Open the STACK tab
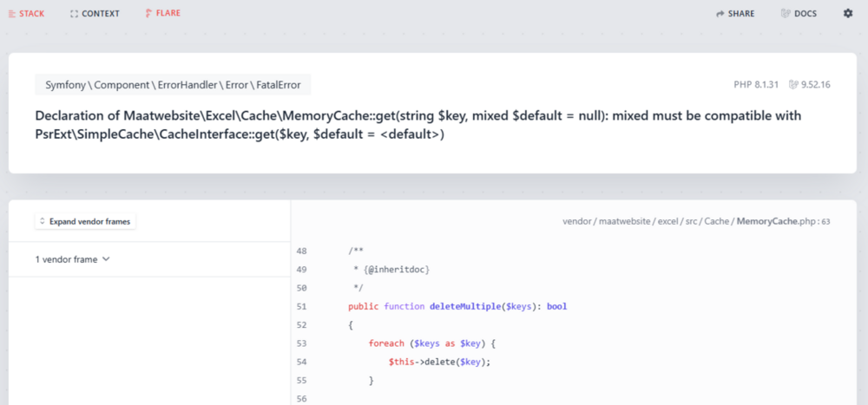The image size is (868, 405). click(x=27, y=13)
